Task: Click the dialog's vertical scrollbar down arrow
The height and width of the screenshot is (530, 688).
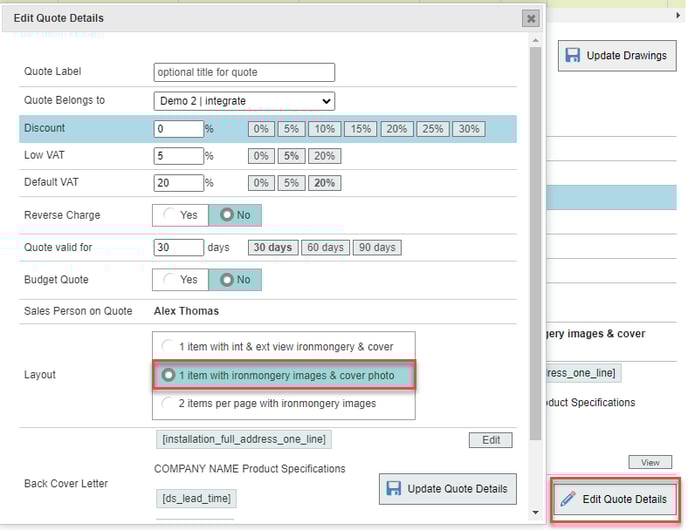Action: tap(536, 513)
